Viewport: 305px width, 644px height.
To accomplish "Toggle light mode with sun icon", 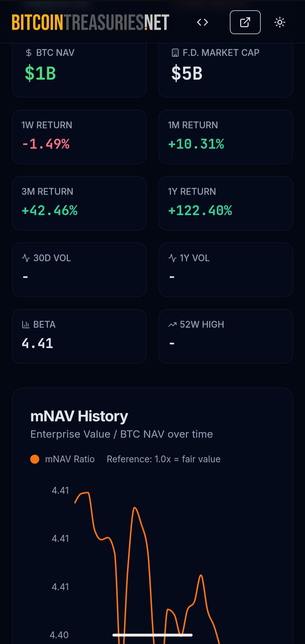I will point(280,22).
